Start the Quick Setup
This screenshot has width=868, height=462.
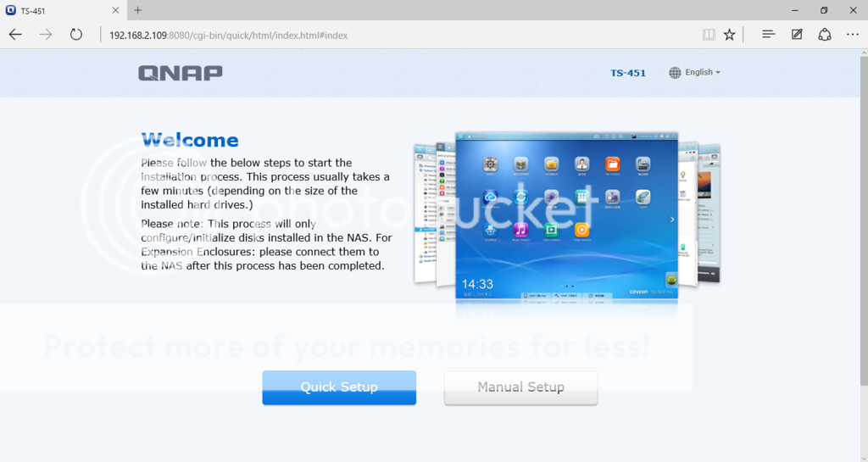[x=339, y=387]
